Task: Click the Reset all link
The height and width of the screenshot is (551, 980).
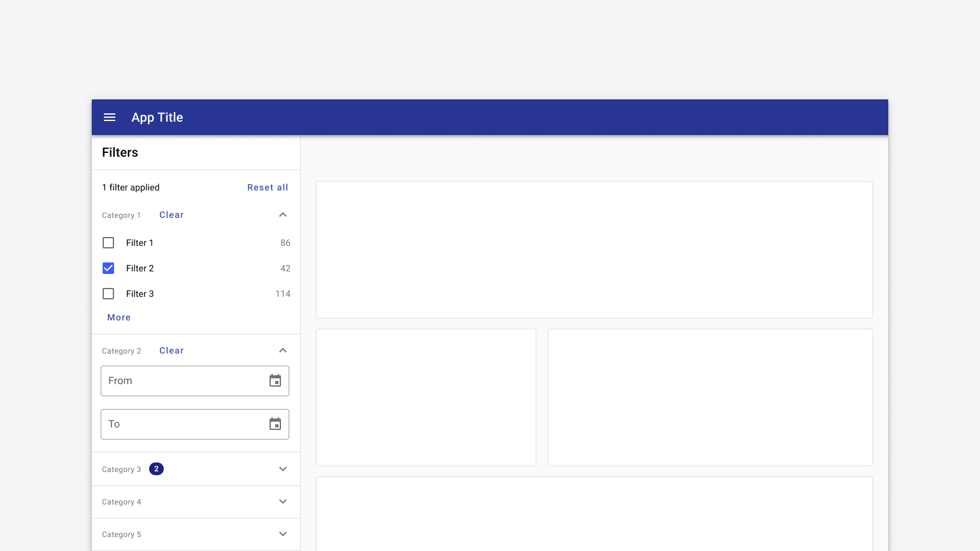Action: (268, 187)
